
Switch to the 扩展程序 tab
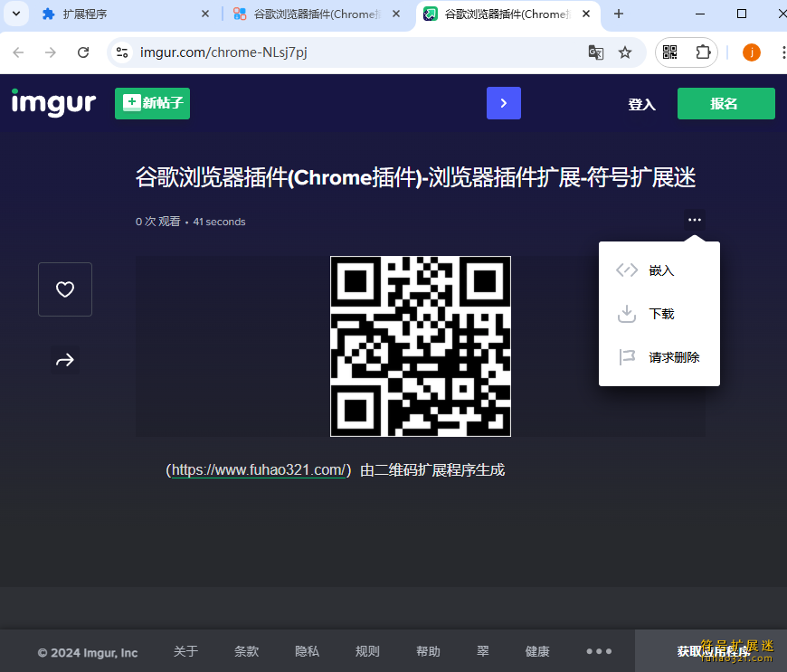(126, 14)
